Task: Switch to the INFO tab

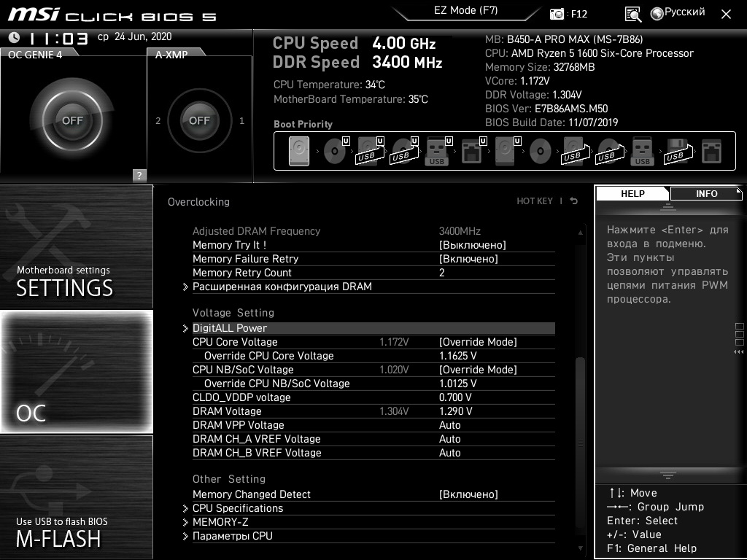Action: (x=706, y=193)
